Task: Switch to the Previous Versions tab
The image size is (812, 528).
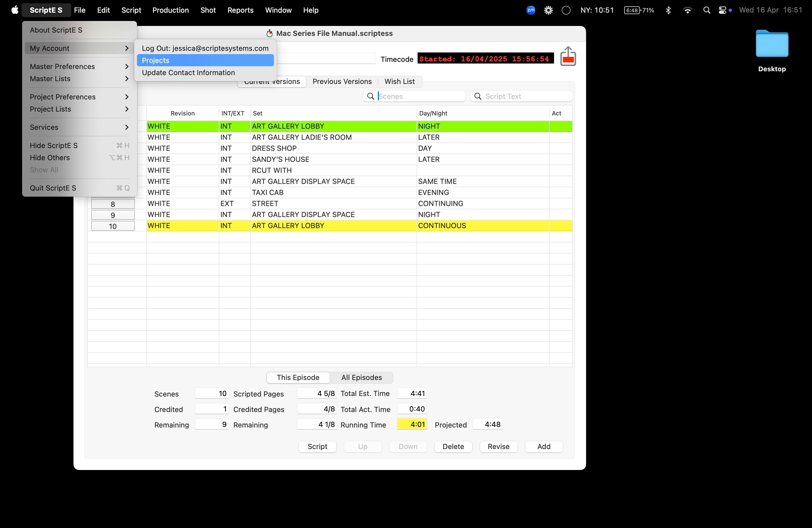Action: click(x=342, y=81)
